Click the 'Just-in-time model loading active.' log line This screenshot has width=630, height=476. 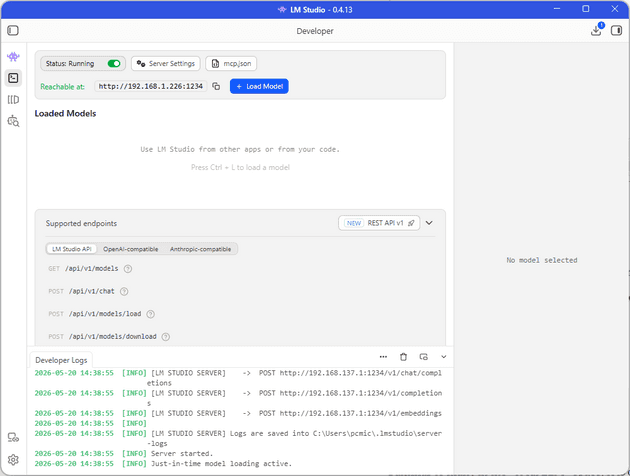tap(221, 464)
